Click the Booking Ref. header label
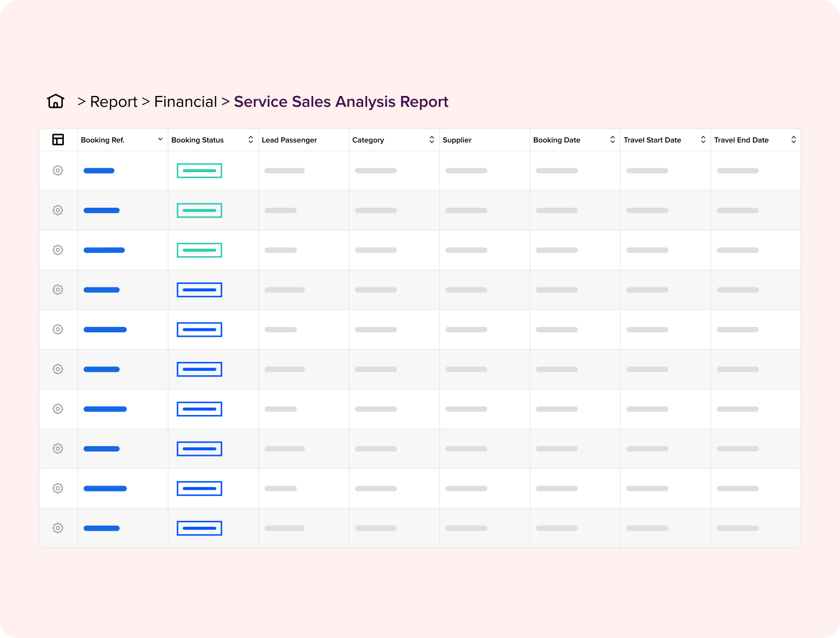 (102, 140)
